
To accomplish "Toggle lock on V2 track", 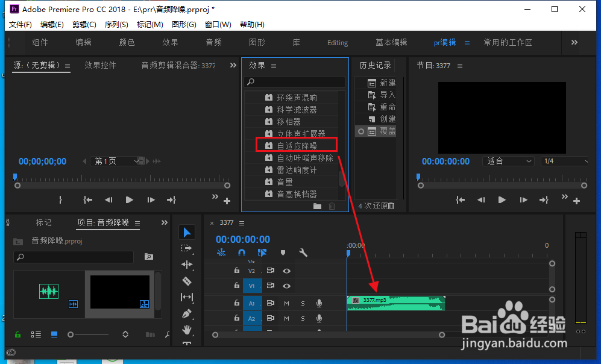I will [237, 271].
